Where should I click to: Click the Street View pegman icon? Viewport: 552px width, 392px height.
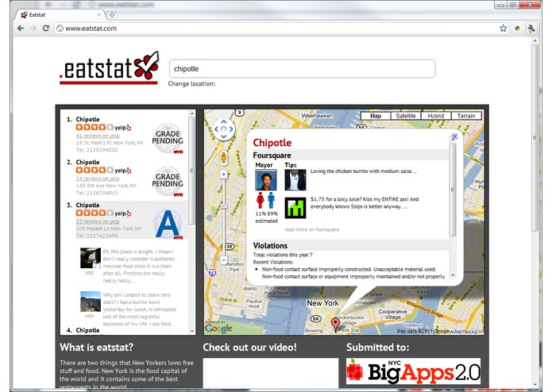[x=223, y=157]
